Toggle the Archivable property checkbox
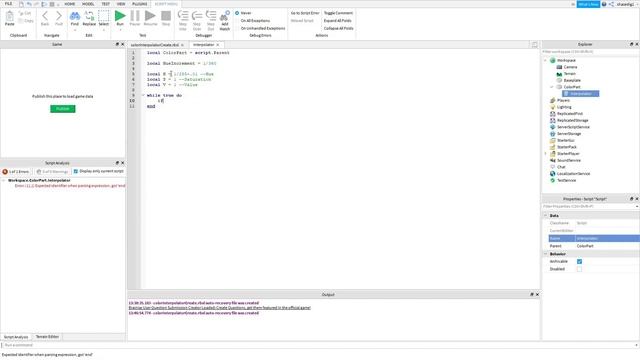 [x=579, y=261]
